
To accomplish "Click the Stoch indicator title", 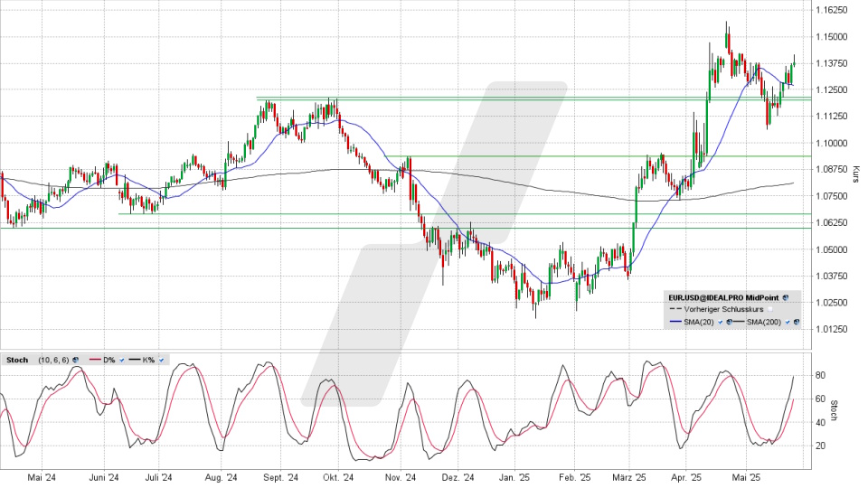I will tap(17, 360).
